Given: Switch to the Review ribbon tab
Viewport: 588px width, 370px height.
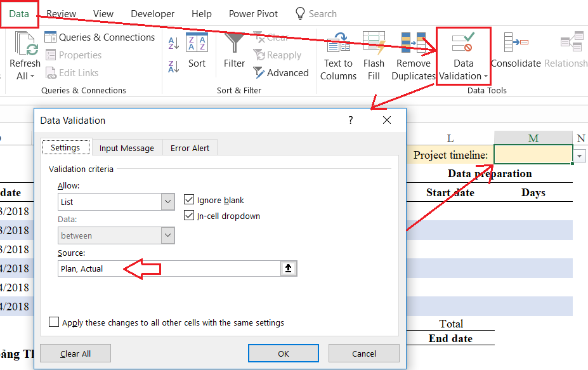Looking at the screenshot, I should (61, 14).
